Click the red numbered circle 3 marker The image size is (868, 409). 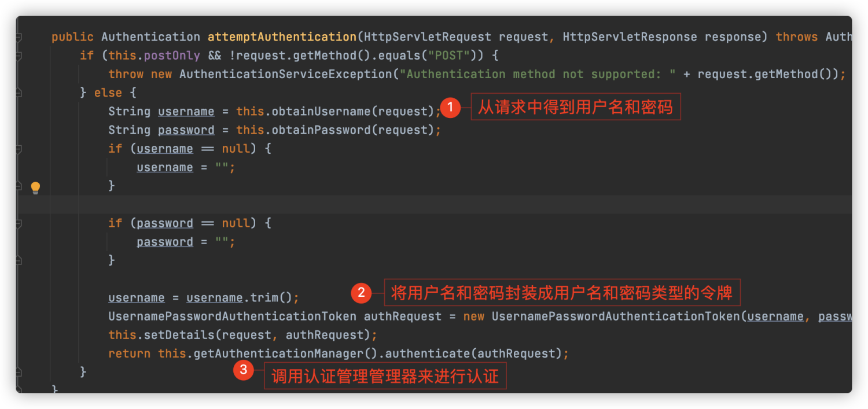coord(244,370)
